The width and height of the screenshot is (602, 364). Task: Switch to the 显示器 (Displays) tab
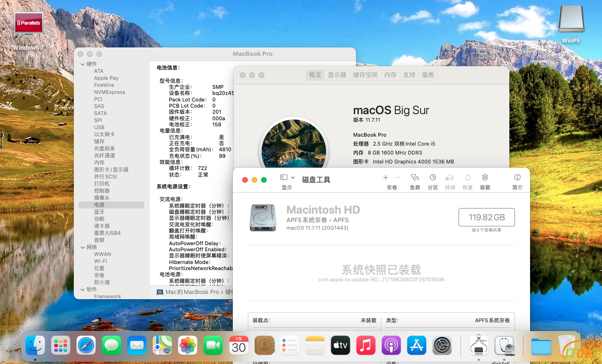pos(337,75)
